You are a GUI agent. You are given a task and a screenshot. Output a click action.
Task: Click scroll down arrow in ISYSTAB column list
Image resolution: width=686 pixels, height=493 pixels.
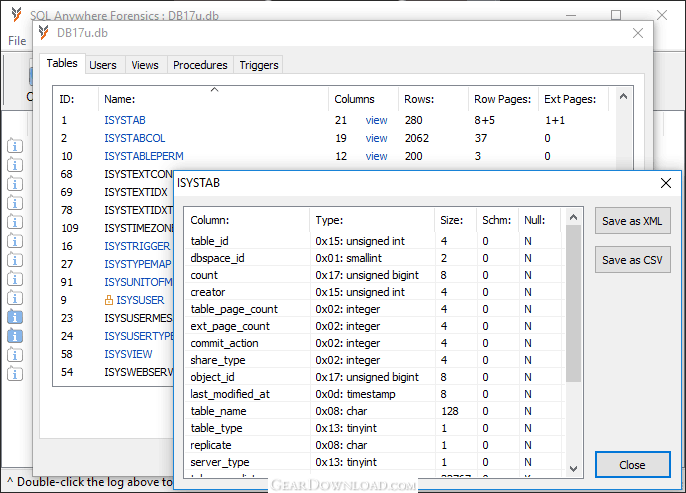574,469
